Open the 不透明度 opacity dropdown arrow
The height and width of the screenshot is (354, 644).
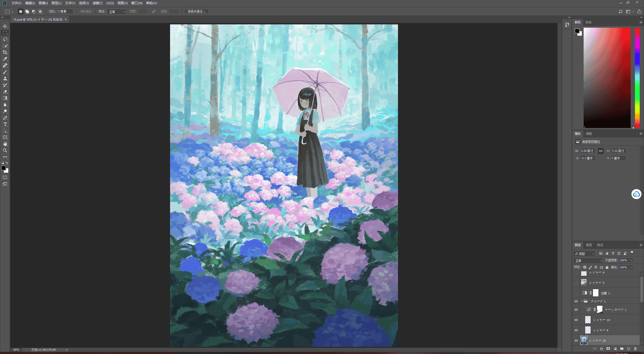[x=631, y=260]
